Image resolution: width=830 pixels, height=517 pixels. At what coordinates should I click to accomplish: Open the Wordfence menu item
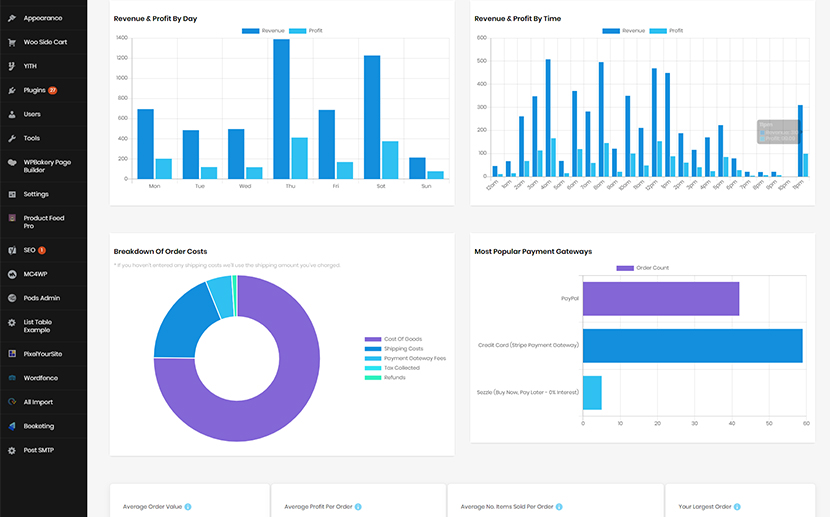[43, 378]
